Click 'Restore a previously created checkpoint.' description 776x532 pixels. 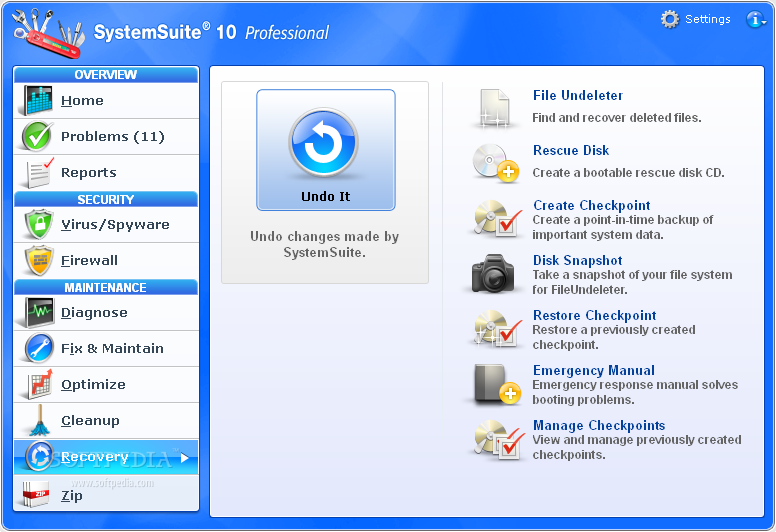(x=614, y=337)
